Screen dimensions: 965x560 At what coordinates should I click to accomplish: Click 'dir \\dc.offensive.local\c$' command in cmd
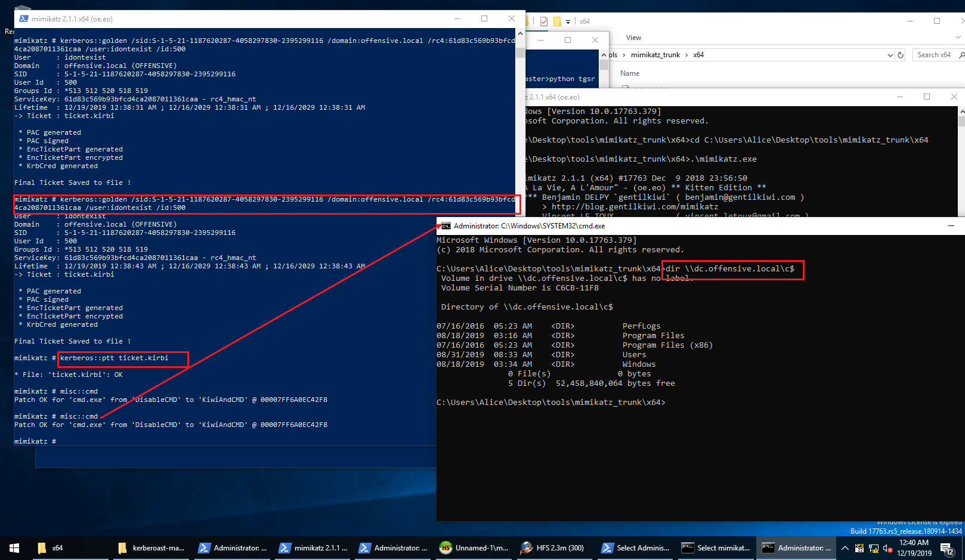[x=730, y=269]
